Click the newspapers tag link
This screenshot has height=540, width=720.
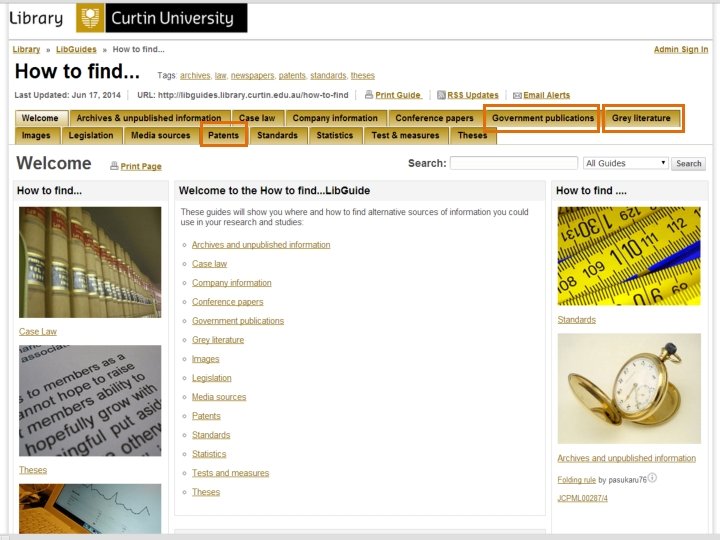tap(252, 75)
